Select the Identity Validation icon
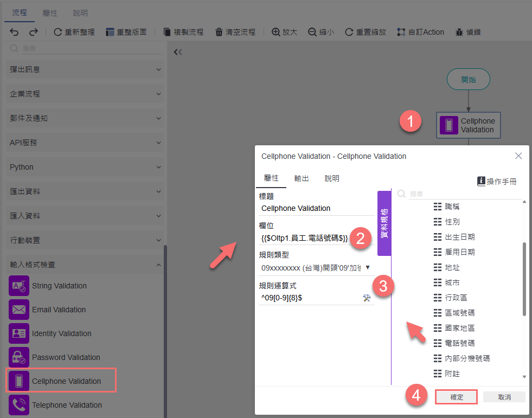The height and width of the screenshot is (418, 532). pyautogui.click(x=19, y=333)
